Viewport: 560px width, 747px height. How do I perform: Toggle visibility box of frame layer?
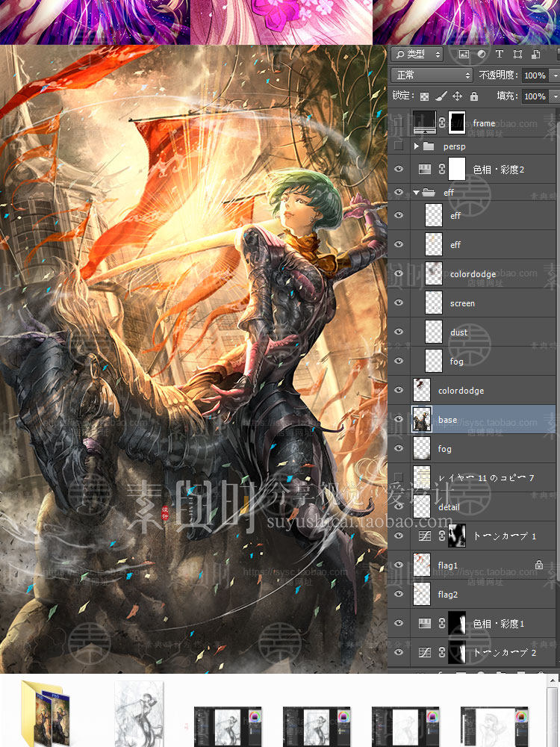pos(399,123)
